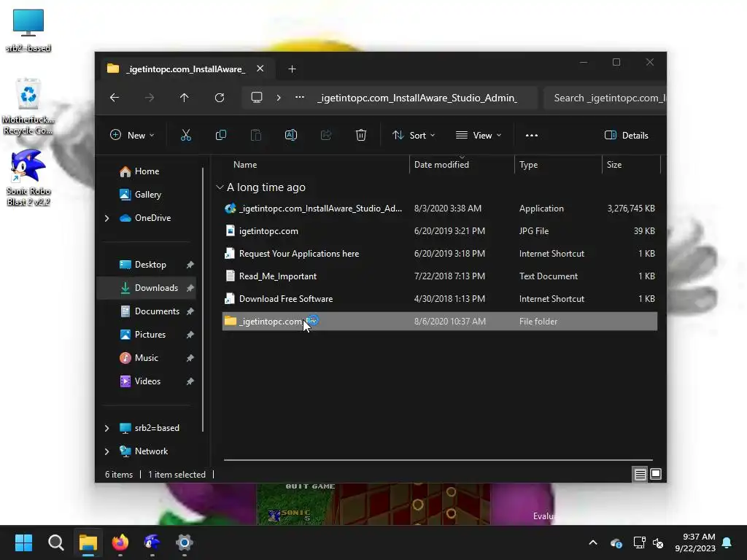
Task: Open Gallery in navigation pane
Action: (147, 195)
